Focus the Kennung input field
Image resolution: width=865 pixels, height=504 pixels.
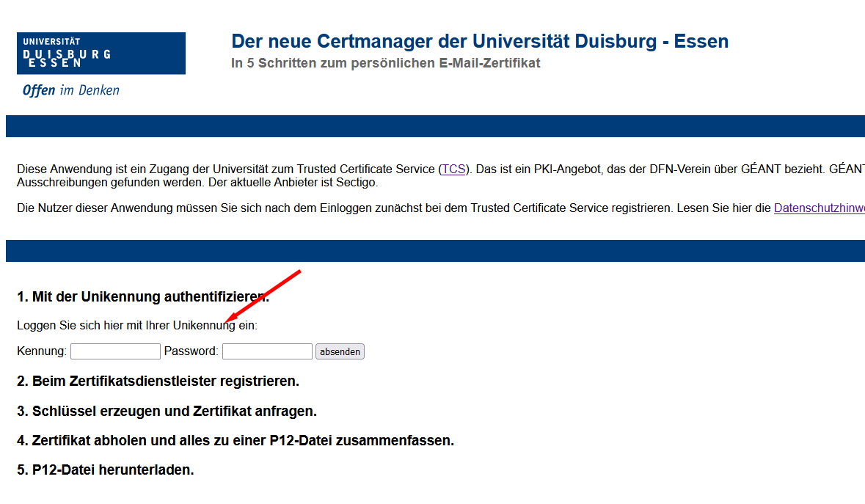pos(115,351)
